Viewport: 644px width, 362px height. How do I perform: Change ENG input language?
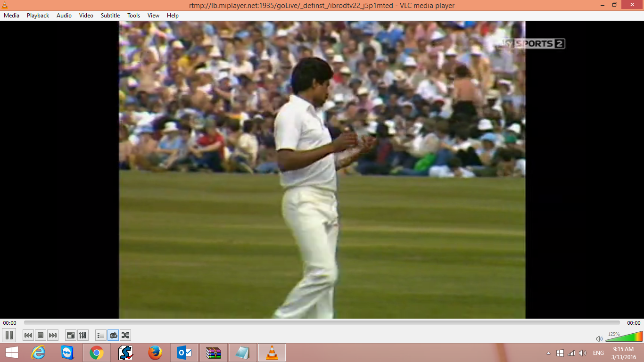pyautogui.click(x=598, y=353)
